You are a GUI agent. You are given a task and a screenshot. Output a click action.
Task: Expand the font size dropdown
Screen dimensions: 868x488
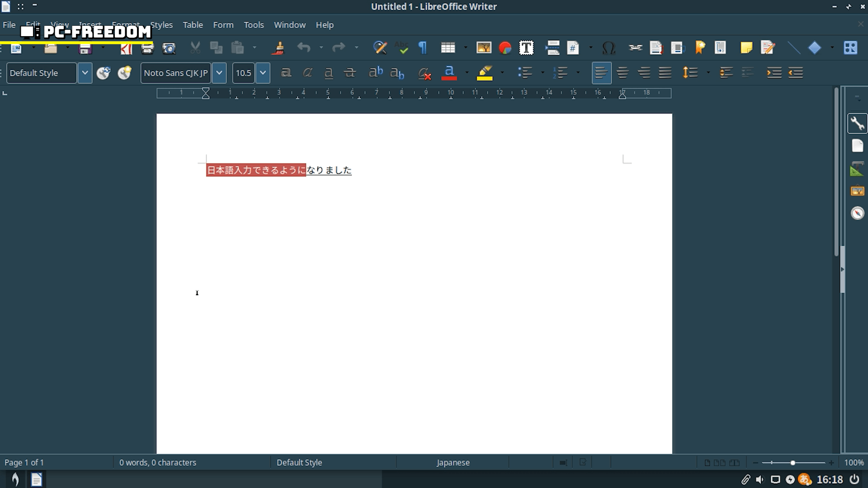coord(263,73)
